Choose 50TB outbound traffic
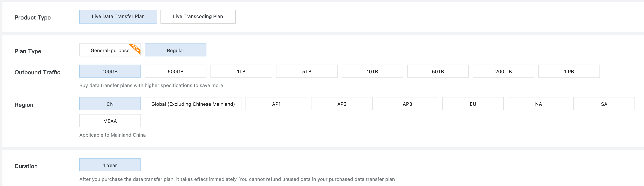The image size is (644, 186). pyautogui.click(x=438, y=71)
